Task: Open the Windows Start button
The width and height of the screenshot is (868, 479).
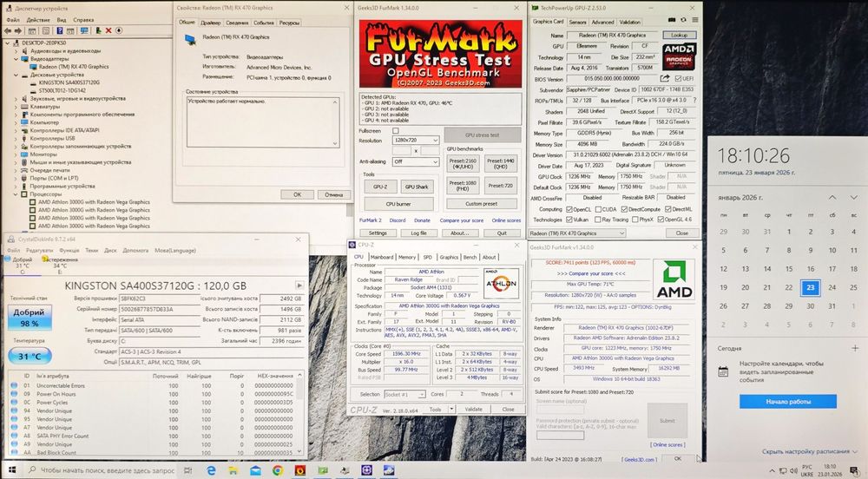Action: [12, 470]
